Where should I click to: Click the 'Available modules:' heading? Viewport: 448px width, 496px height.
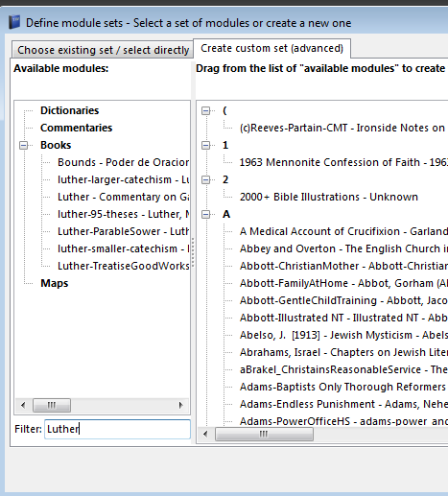pos(61,68)
